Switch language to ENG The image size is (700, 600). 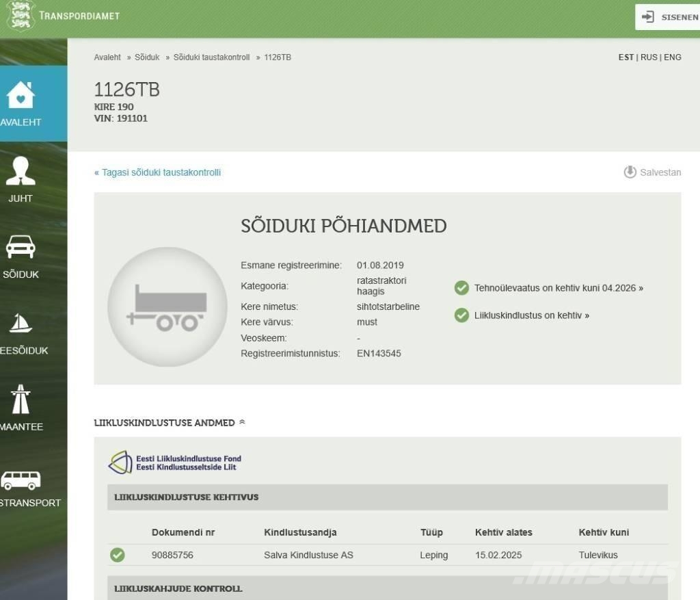(x=673, y=57)
